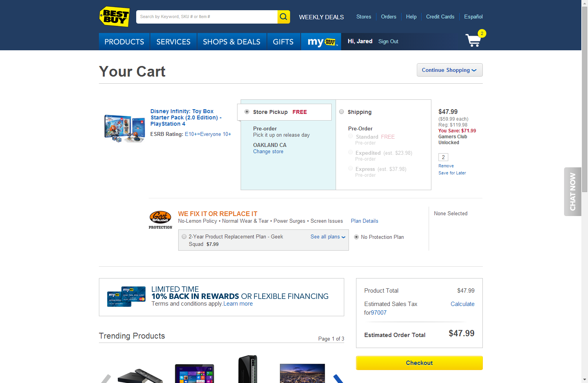
Task: Open the my Best Buy tab
Action: coord(321,42)
